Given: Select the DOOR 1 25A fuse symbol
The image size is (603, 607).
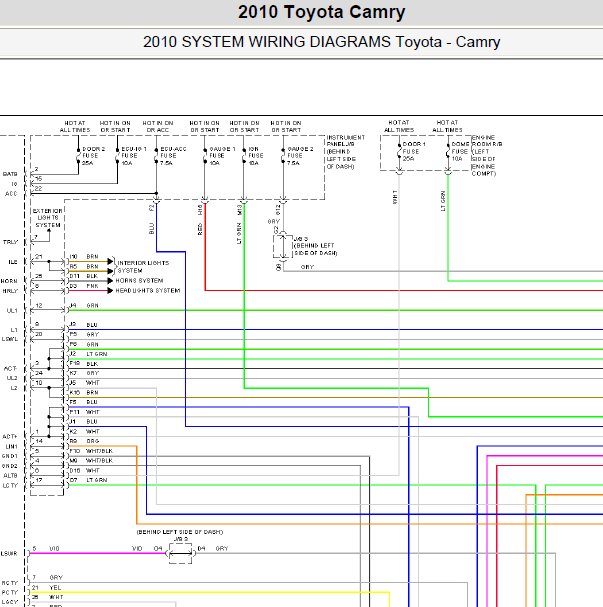Looking at the screenshot, I should [x=401, y=151].
